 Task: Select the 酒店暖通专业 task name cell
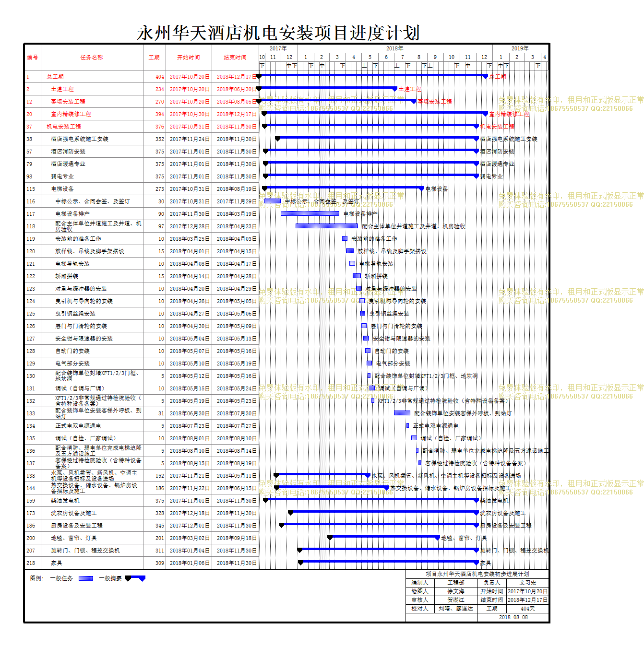coord(92,164)
